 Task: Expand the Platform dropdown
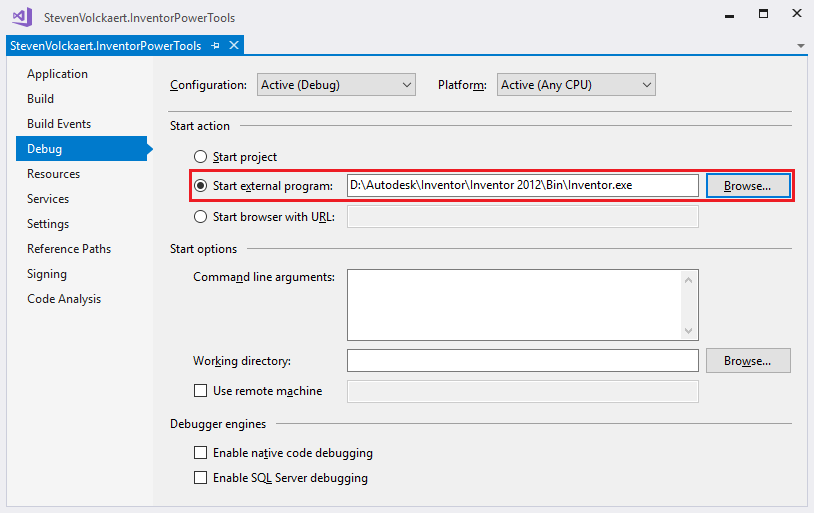tap(576, 85)
